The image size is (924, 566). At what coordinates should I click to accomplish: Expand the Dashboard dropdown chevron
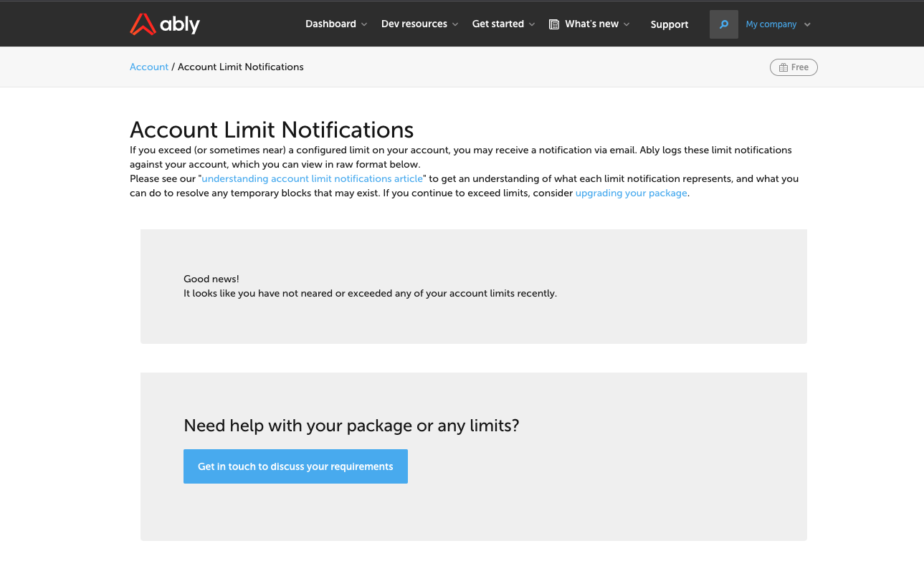(364, 24)
